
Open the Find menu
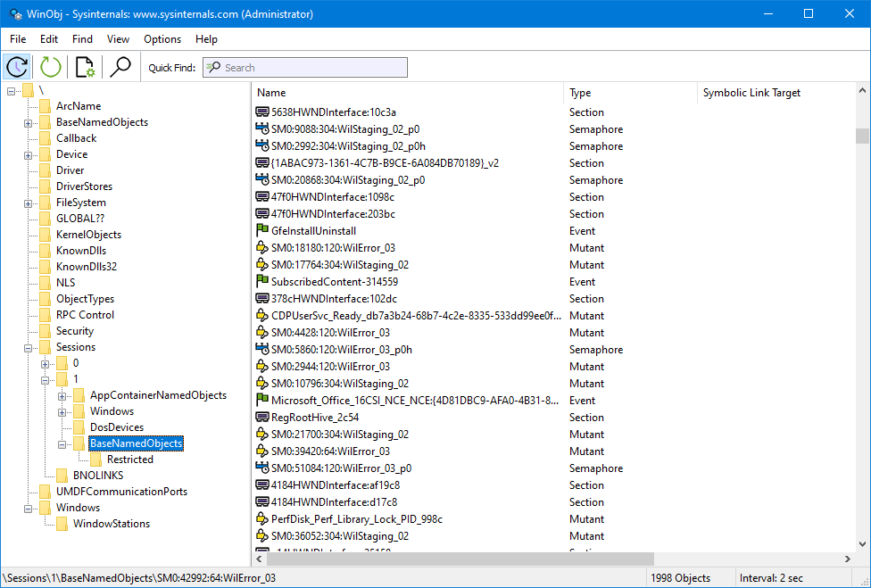point(82,38)
